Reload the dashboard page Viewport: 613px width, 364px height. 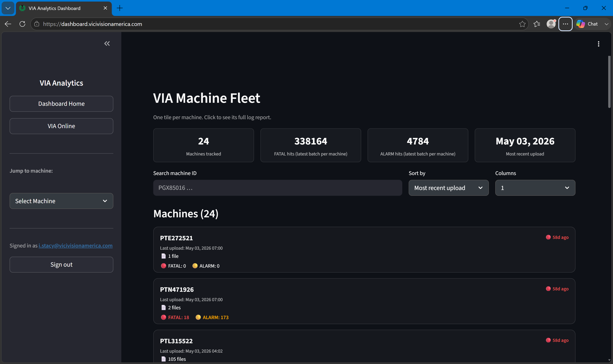[x=22, y=24]
